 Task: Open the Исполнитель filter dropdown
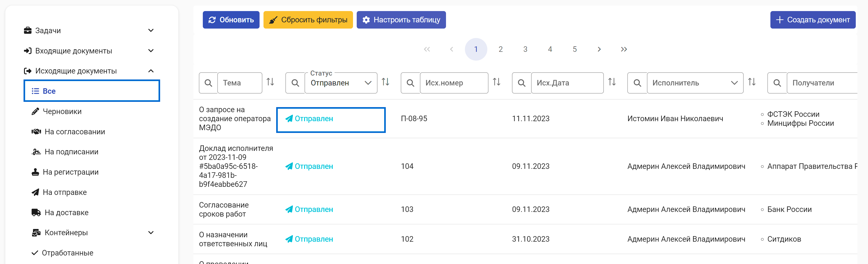tap(695, 83)
